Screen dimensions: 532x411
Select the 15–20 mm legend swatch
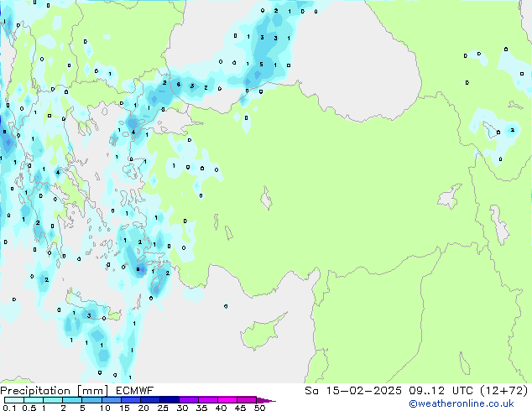130,400
